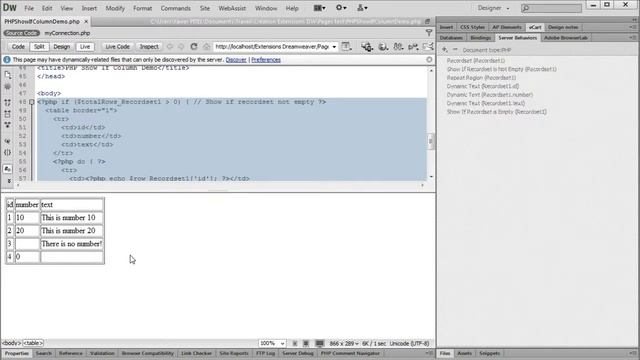
Task: Open Layout dropdown in application bar
Action: tap(320, 8)
